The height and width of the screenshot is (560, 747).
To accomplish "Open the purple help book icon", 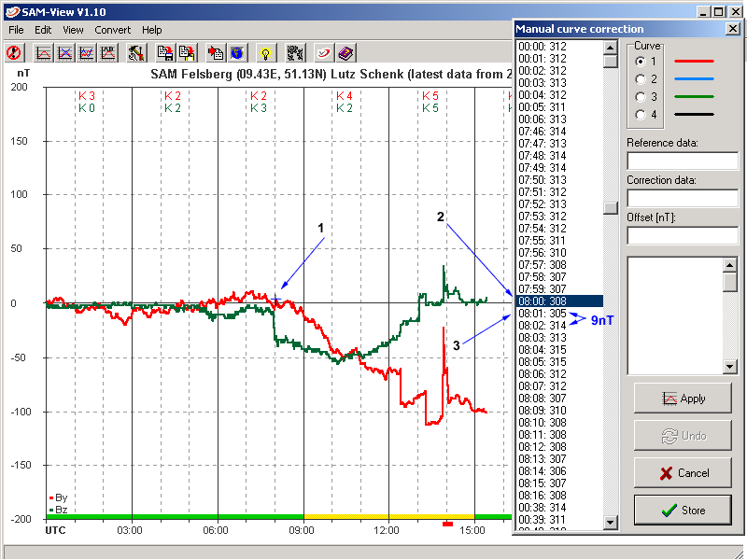I will point(345,53).
